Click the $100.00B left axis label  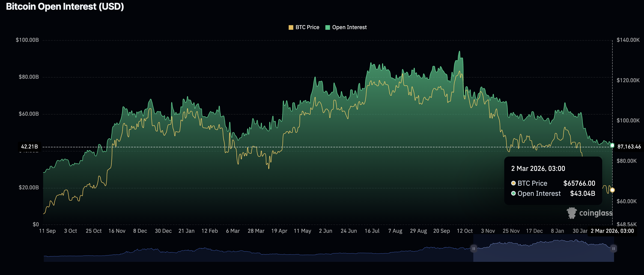point(27,40)
